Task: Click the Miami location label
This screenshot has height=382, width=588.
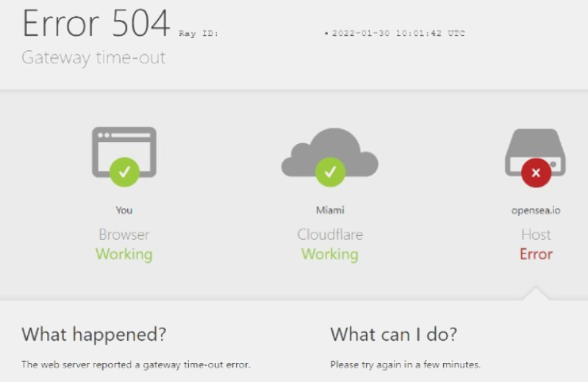Action: [330, 210]
